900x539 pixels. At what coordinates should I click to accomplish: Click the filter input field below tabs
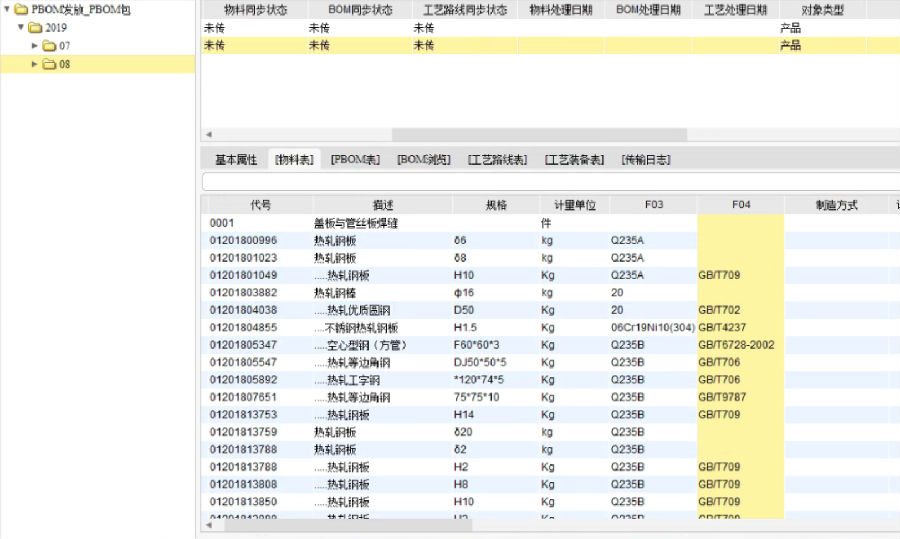click(x=550, y=182)
